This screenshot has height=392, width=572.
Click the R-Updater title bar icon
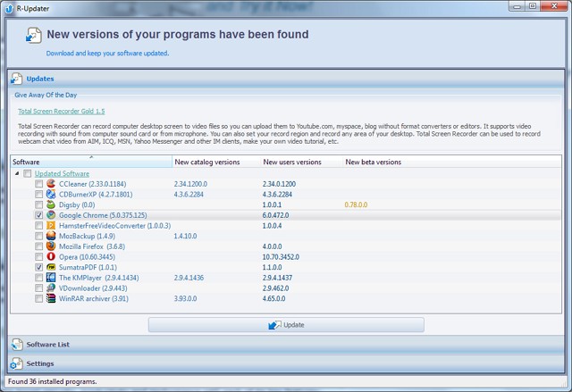click(9, 8)
